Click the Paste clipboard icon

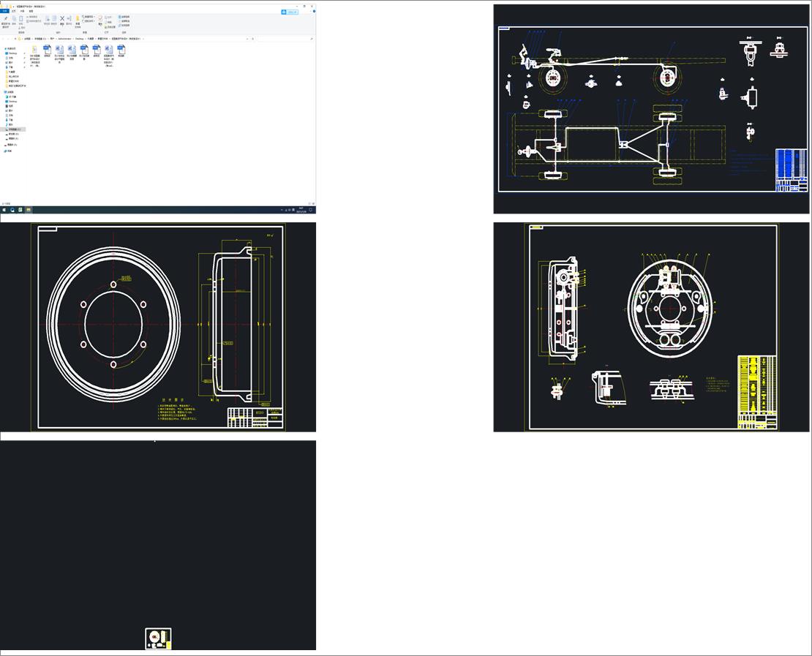(x=20, y=19)
